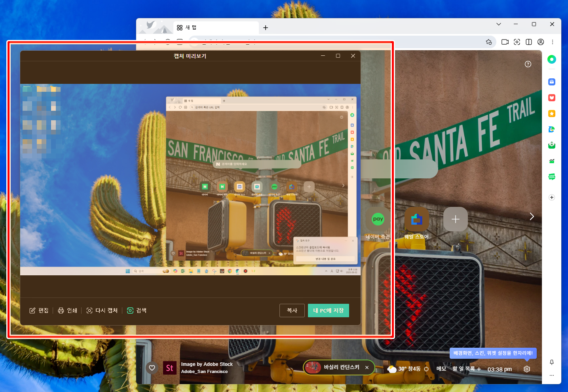Add a new shortcut with the gray plus tile
Image resolution: width=568 pixels, height=392 pixels.
pos(456,219)
